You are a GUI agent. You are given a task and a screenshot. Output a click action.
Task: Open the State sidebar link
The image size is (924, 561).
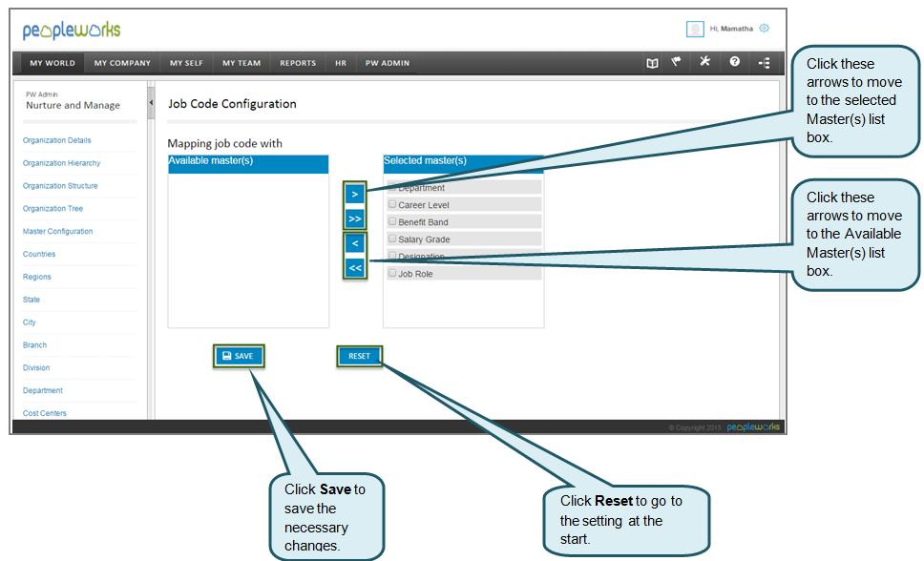[31, 300]
